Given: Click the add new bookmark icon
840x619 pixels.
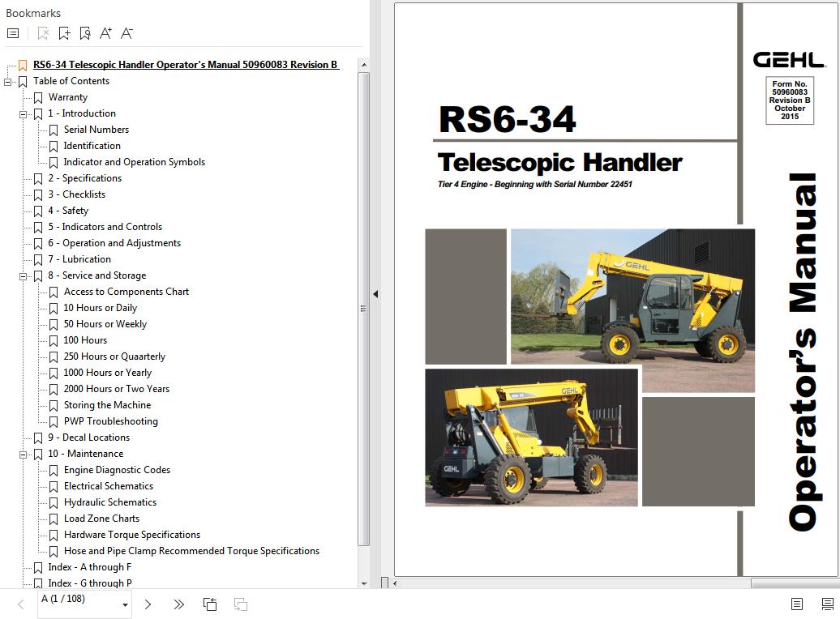Looking at the screenshot, I should point(64,33).
